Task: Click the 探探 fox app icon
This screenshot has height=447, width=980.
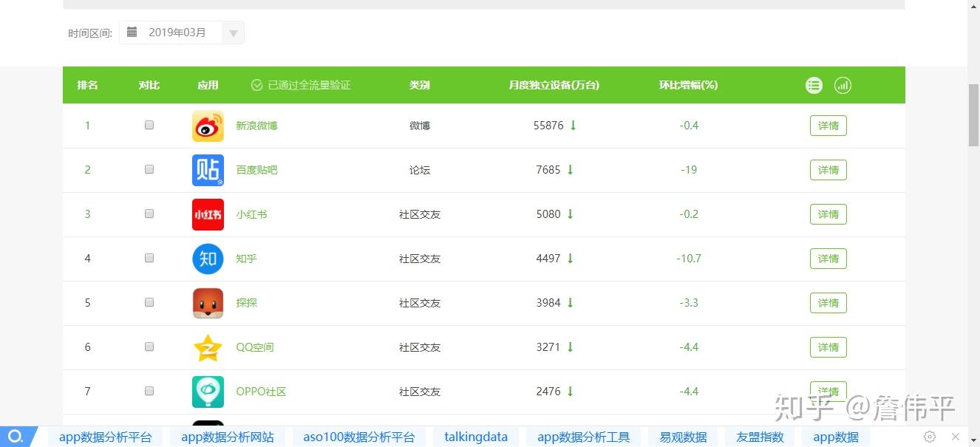Action: coord(208,303)
